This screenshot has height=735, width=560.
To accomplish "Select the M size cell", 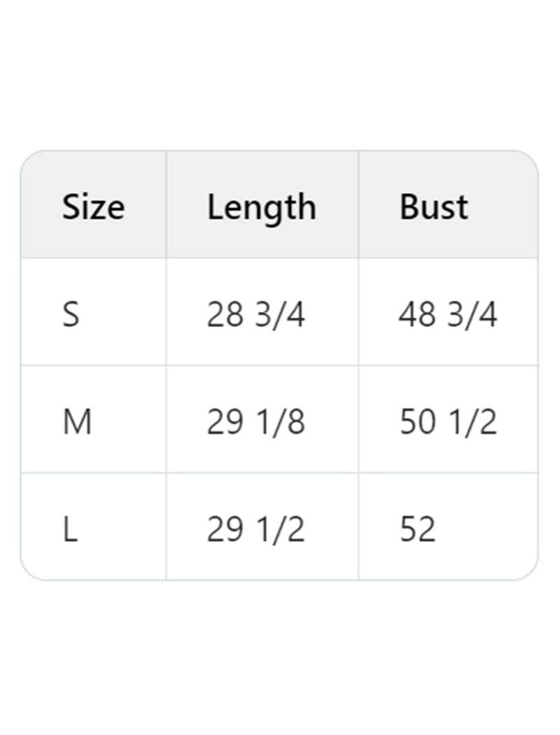I will pyautogui.click(x=77, y=422).
